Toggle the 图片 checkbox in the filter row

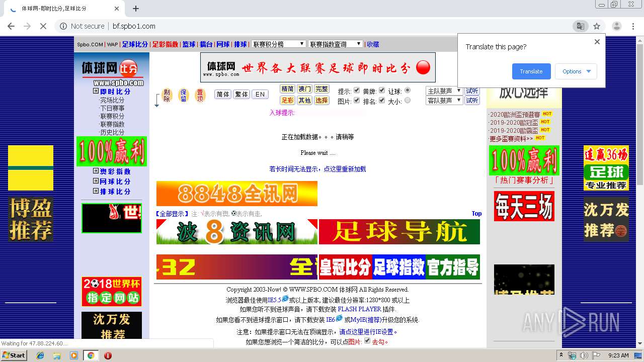click(357, 101)
